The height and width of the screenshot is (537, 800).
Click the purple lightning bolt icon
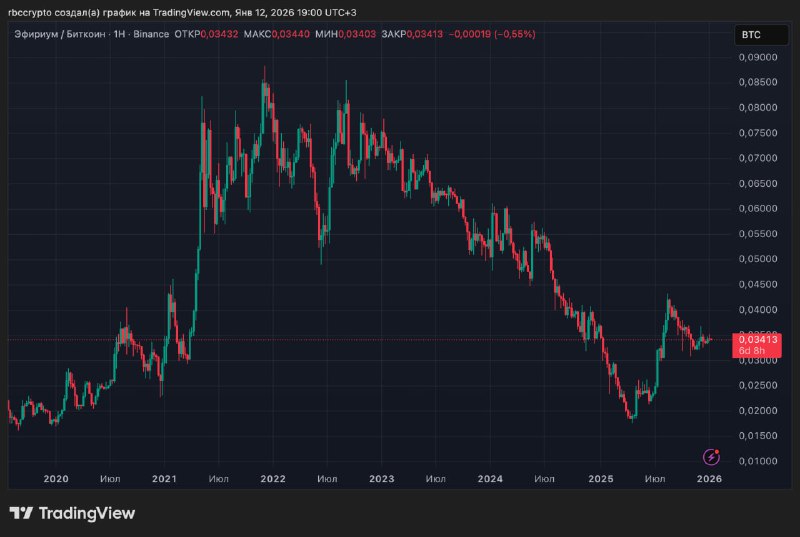click(x=711, y=457)
